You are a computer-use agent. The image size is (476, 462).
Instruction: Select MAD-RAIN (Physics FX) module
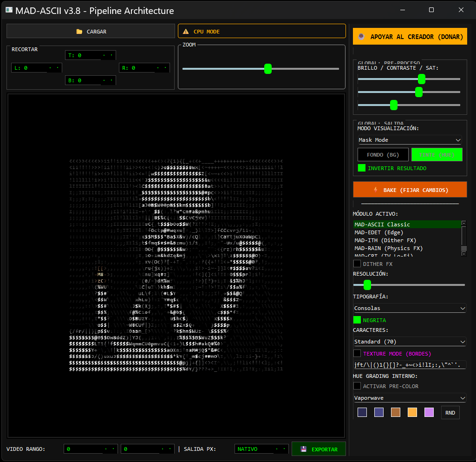[388, 248]
